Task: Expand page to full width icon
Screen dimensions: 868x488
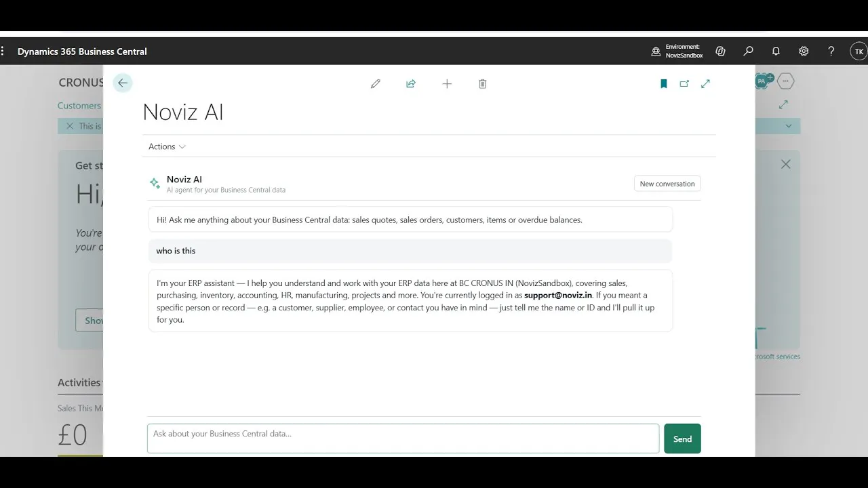Action: [705, 84]
